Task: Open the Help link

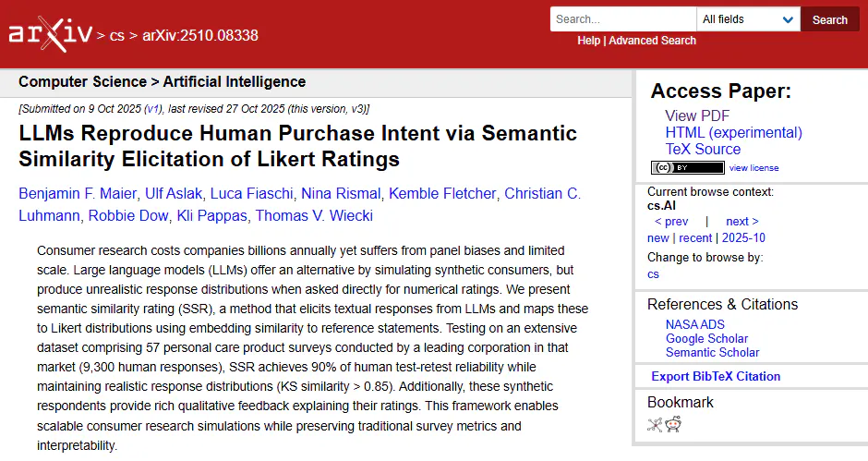Action: 588,41
